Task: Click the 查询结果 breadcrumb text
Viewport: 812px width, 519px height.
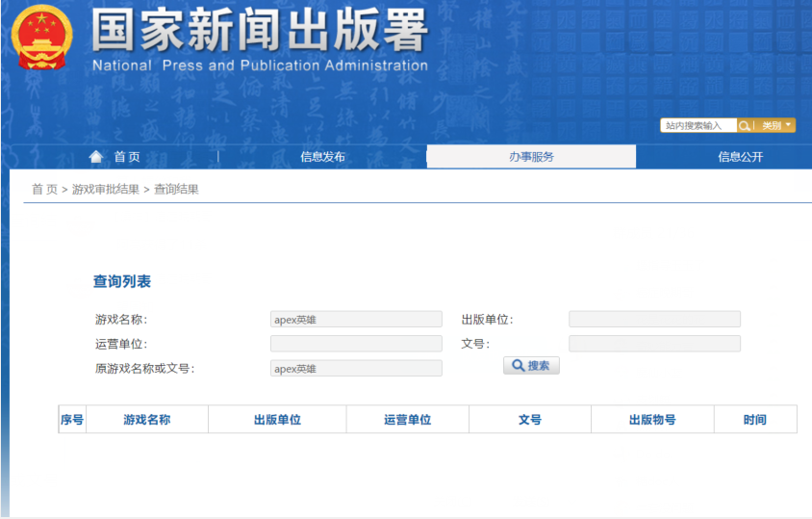Action: pos(177,190)
